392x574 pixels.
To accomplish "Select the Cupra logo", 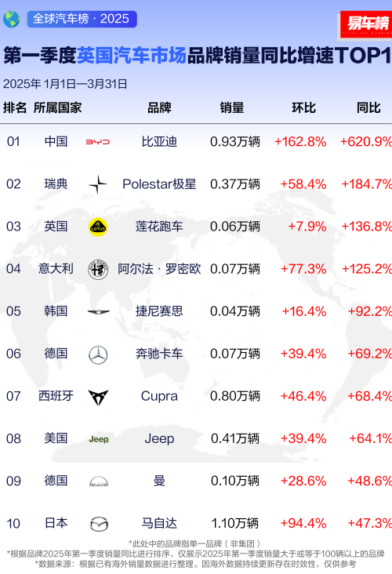I will [98, 398].
